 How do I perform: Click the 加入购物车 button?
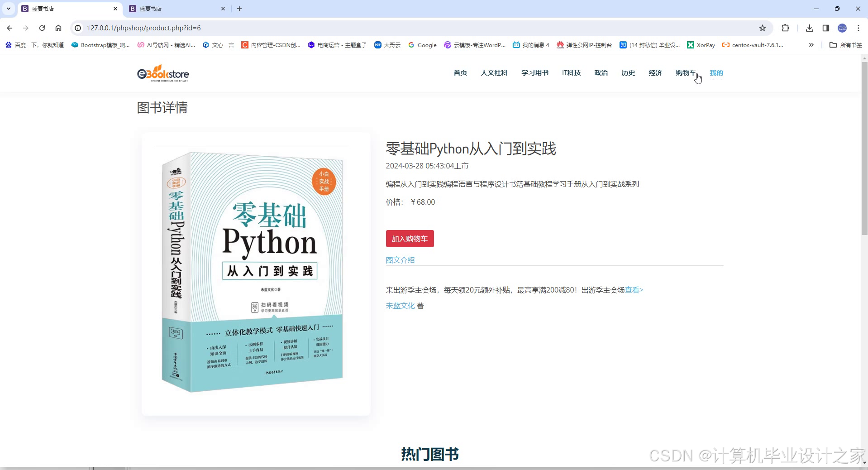tap(410, 239)
